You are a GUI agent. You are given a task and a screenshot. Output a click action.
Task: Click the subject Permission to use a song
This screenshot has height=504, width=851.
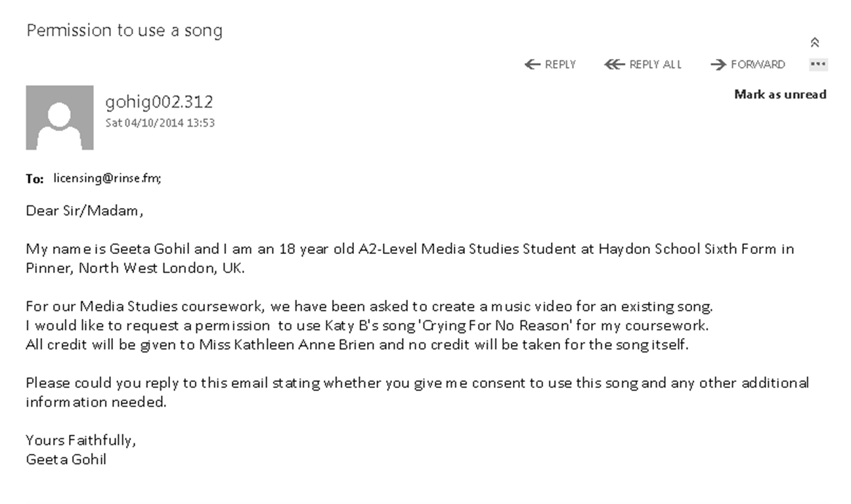click(x=124, y=30)
